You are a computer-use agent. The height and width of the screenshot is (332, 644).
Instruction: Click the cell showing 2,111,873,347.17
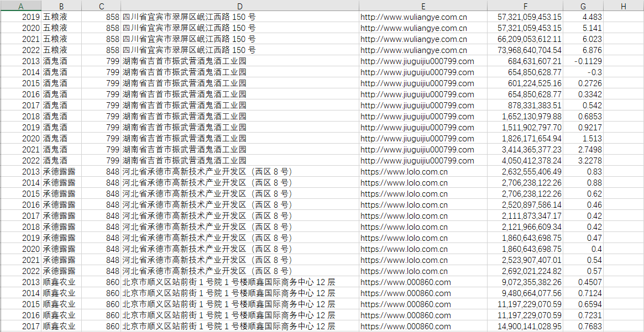coord(525,217)
